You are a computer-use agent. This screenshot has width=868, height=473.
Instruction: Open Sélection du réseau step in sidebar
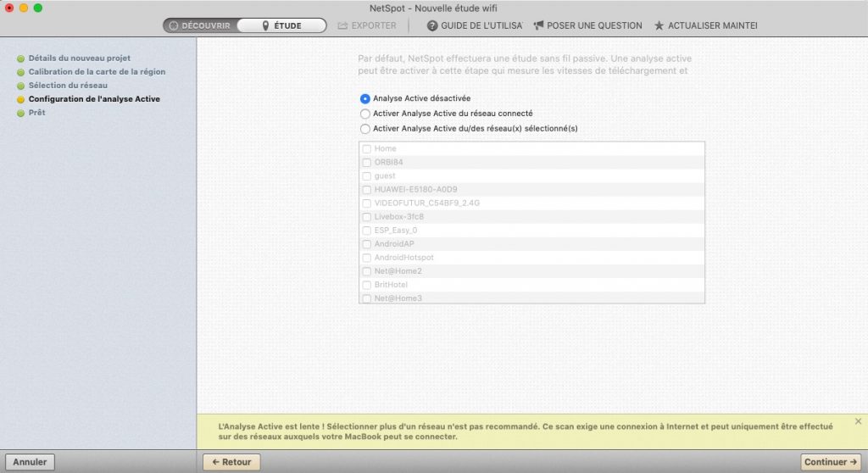68,86
